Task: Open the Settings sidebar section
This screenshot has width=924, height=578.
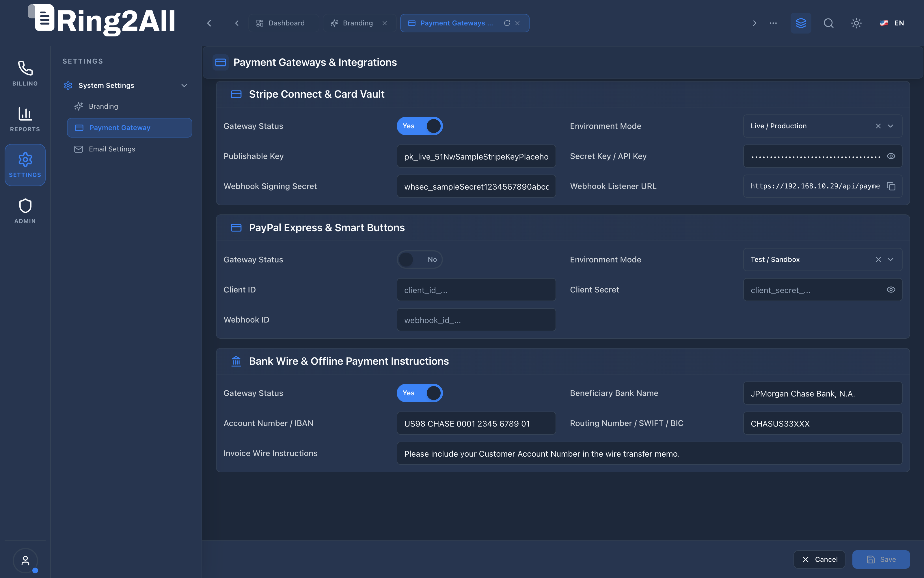Action: coord(25,165)
